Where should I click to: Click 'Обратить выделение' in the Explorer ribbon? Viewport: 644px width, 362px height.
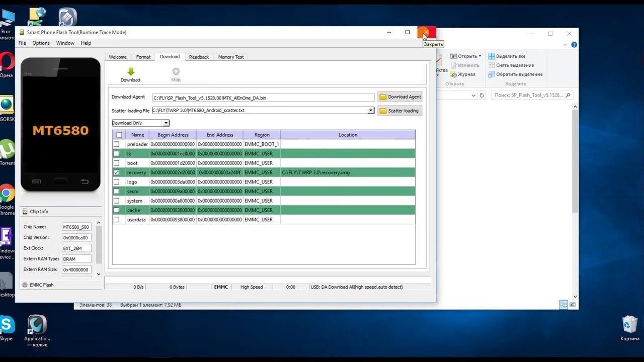point(515,74)
